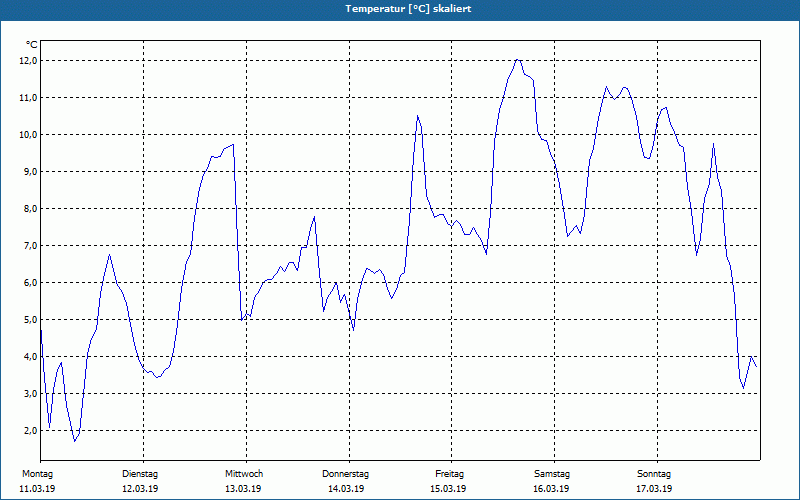Click the Sonntag day label
This screenshot has width=800, height=500.
(x=654, y=474)
